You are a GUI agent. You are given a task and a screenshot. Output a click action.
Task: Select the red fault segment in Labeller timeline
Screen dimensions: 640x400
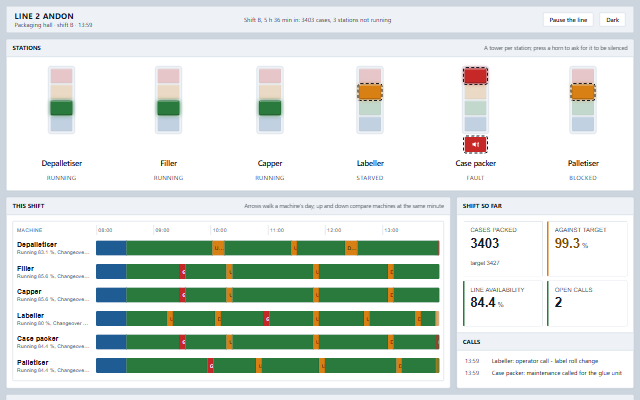click(x=267, y=319)
